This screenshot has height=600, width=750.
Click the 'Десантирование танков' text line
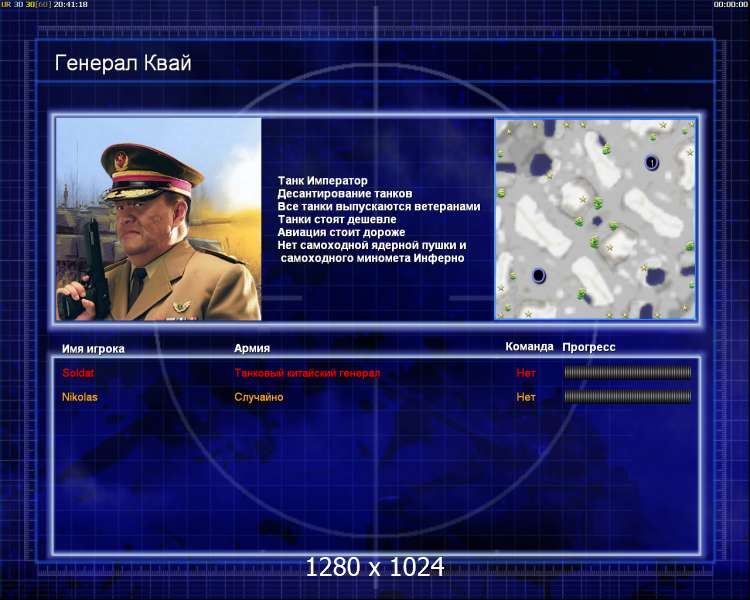(344, 193)
